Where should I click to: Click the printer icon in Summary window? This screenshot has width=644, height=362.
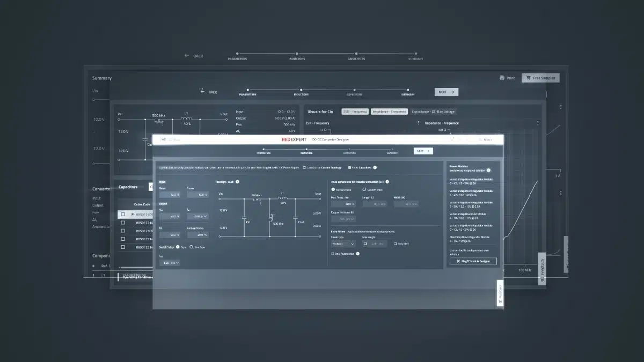(502, 78)
